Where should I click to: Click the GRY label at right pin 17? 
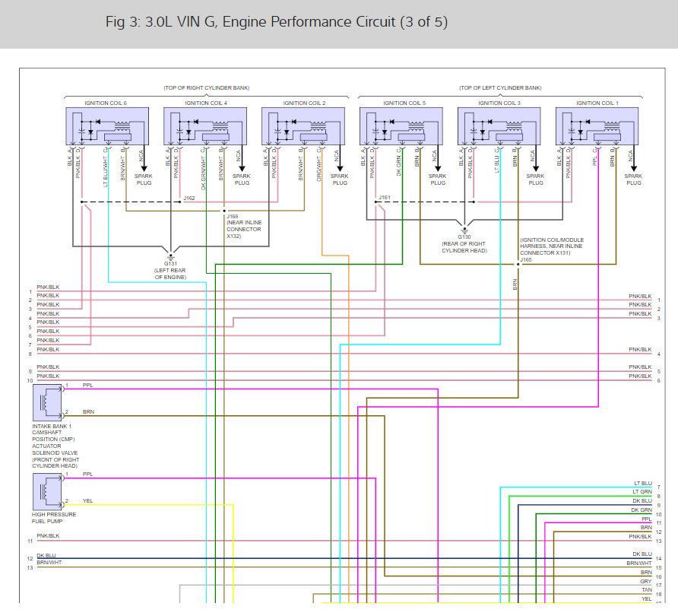[646, 581]
